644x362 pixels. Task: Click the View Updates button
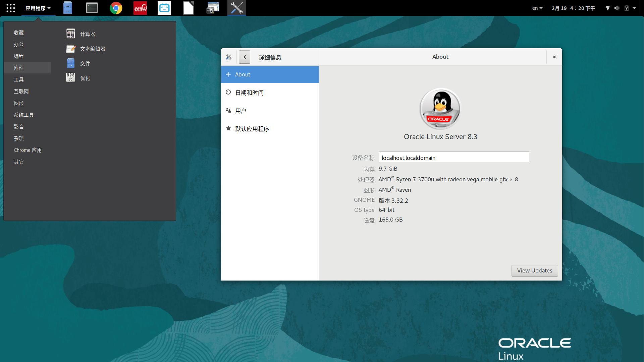coord(535,270)
